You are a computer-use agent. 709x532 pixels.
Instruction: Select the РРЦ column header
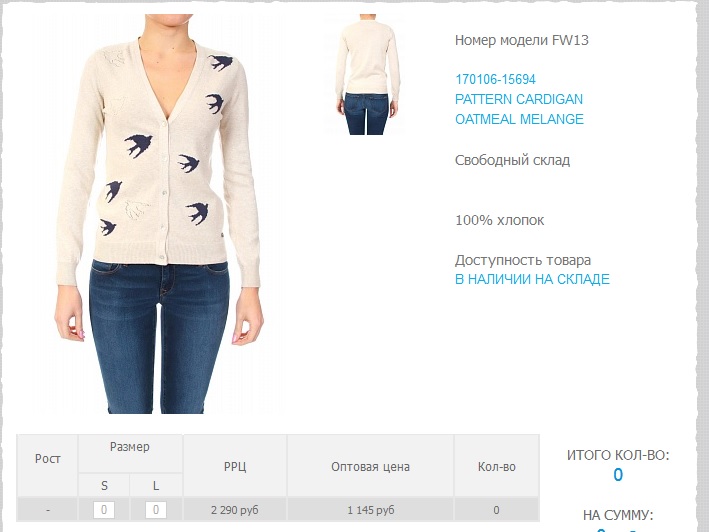235,465
